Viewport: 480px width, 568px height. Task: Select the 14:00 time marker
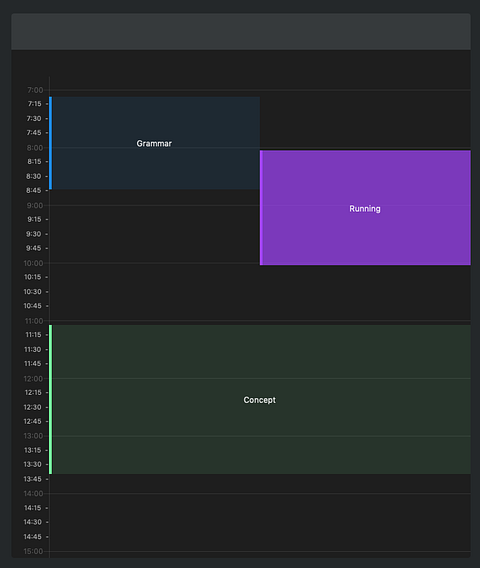(x=33, y=493)
